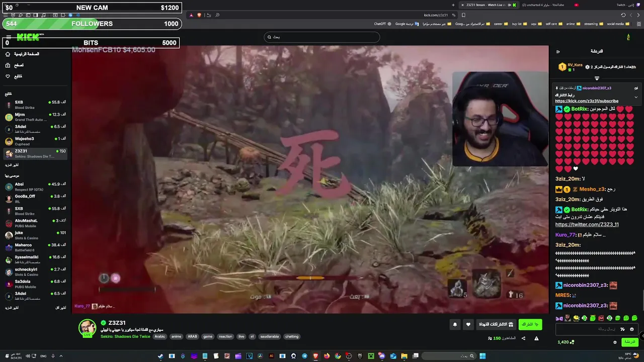Click the green subscribe button below video
The image size is (644, 362).
point(530,324)
